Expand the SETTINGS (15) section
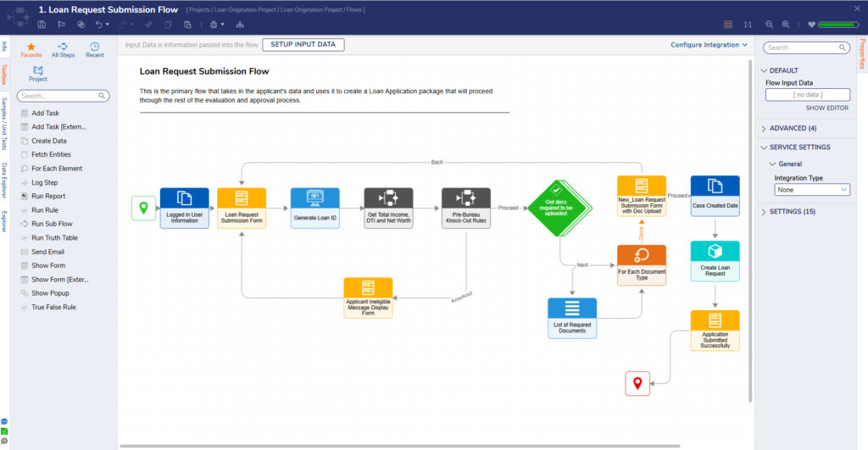 coord(793,211)
